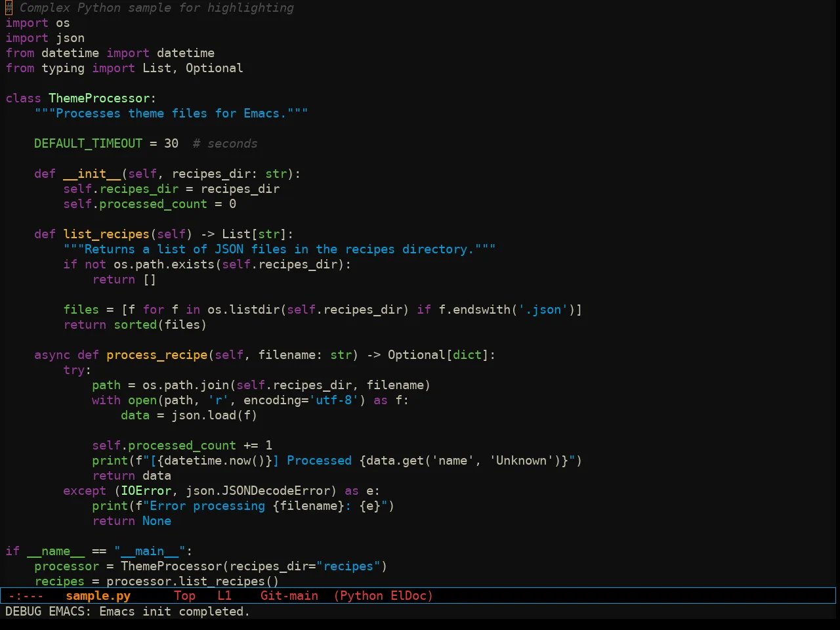Click the 'return []' statement
The height and width of the screenshot is (630, 840).
pos(124,280)
